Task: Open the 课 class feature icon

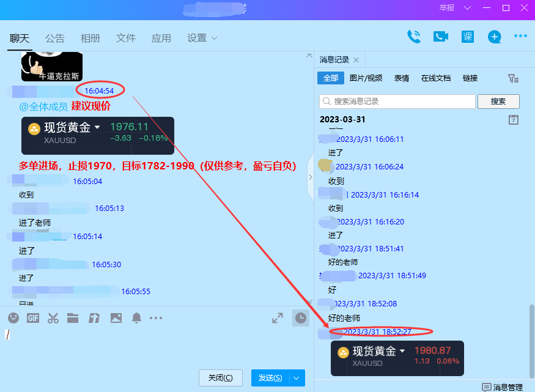Action: 468,37
